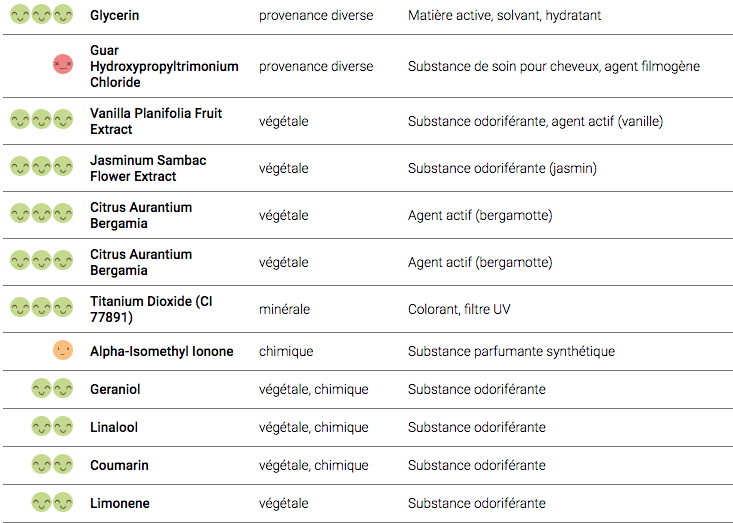Screen dimensions: 733x523
Task: Click the "minérale" origin cell
Action: point(284,309)
